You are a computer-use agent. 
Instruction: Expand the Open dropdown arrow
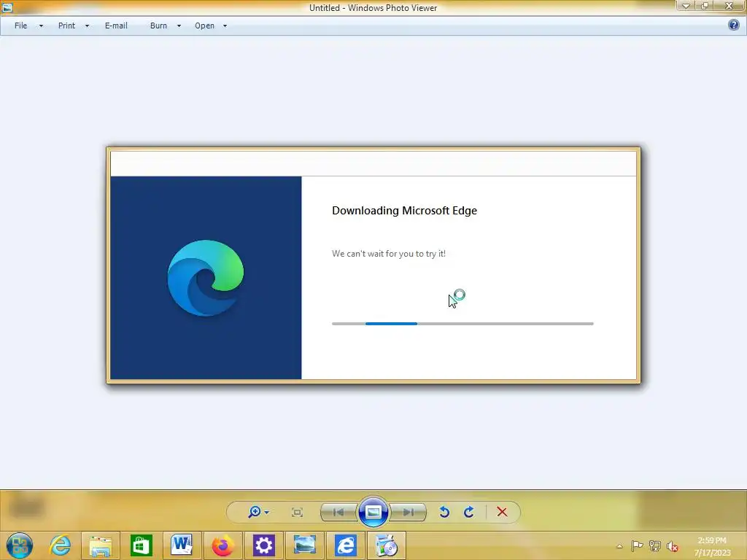[x=225, y=26]
